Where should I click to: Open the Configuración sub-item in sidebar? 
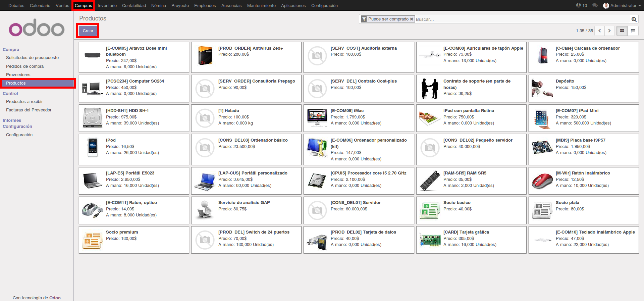coord(19,135)
